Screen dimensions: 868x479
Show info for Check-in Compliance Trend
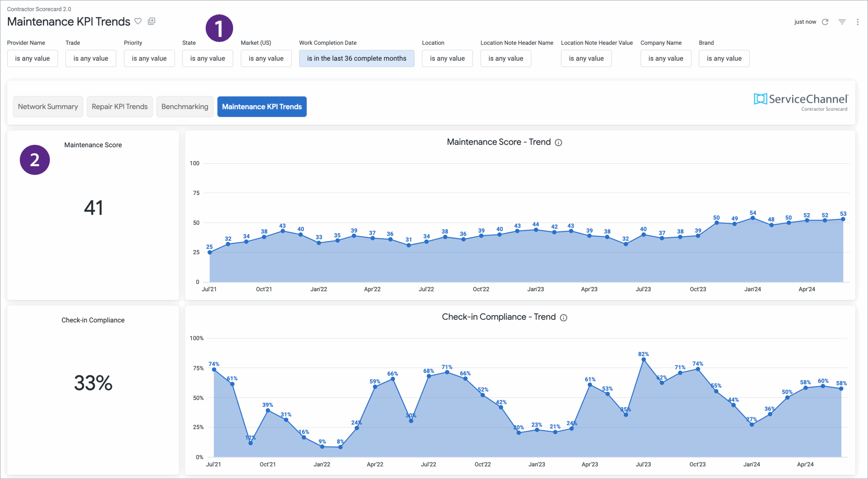point(564,318)
